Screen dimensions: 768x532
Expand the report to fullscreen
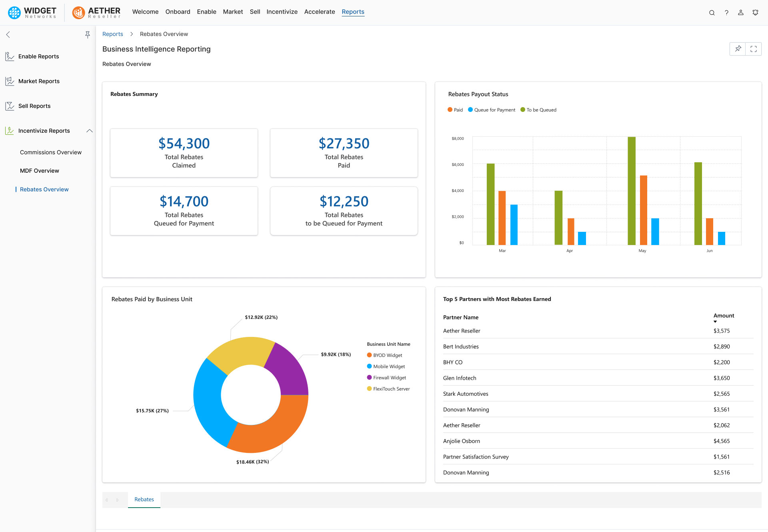tap(754, 49)
